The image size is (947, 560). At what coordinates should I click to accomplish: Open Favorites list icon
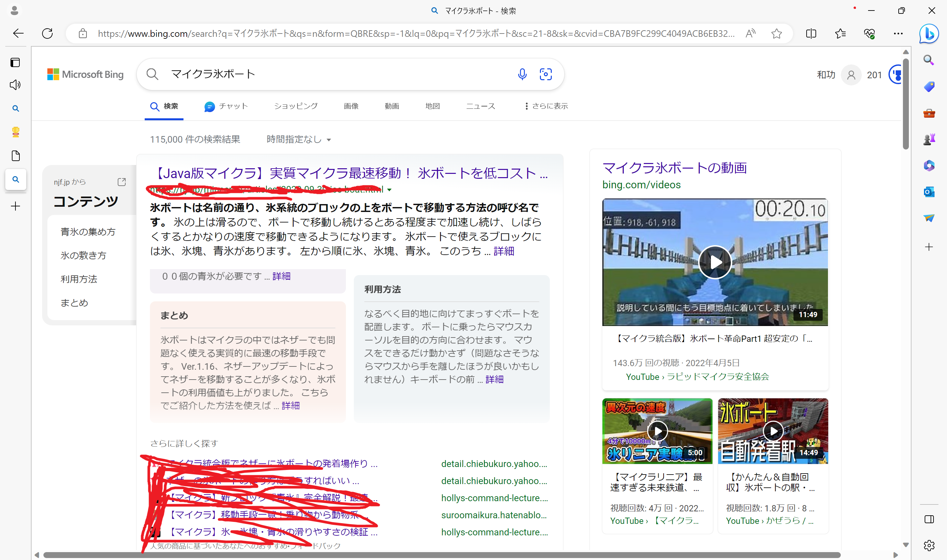point(840,34)
